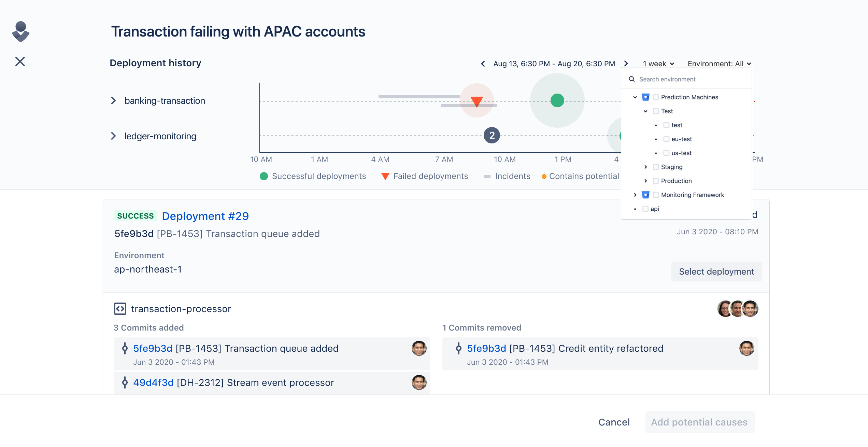Viewport: 868px width, 447px height.
Task: Open the Deployment #29 link
Action: (205, 216)
